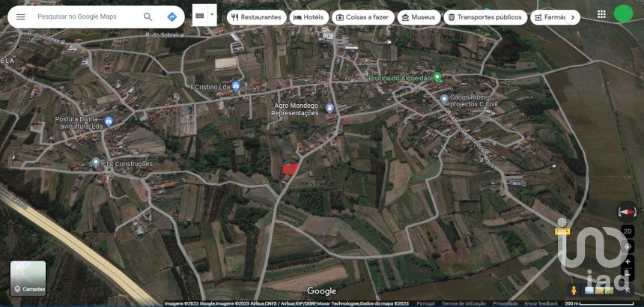Show more category chips with chevron
This screenshot has height=307, width=644.
tap(573, 17)
